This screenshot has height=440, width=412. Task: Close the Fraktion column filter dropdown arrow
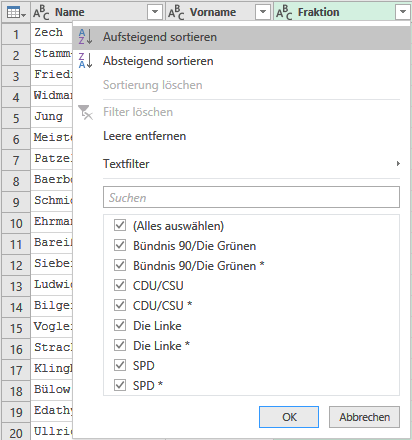(x=403, y=12)
